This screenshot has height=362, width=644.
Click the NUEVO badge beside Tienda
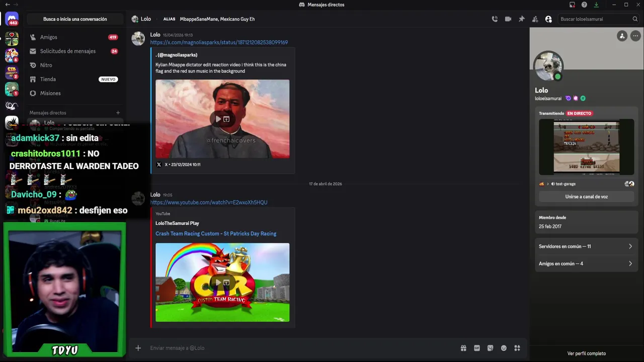point(108,79)
